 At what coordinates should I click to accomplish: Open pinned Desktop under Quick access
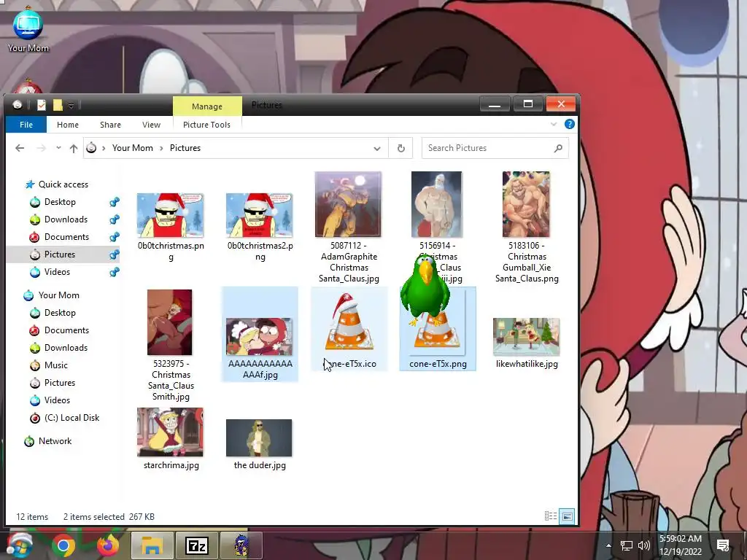click(x=60, y=202)
